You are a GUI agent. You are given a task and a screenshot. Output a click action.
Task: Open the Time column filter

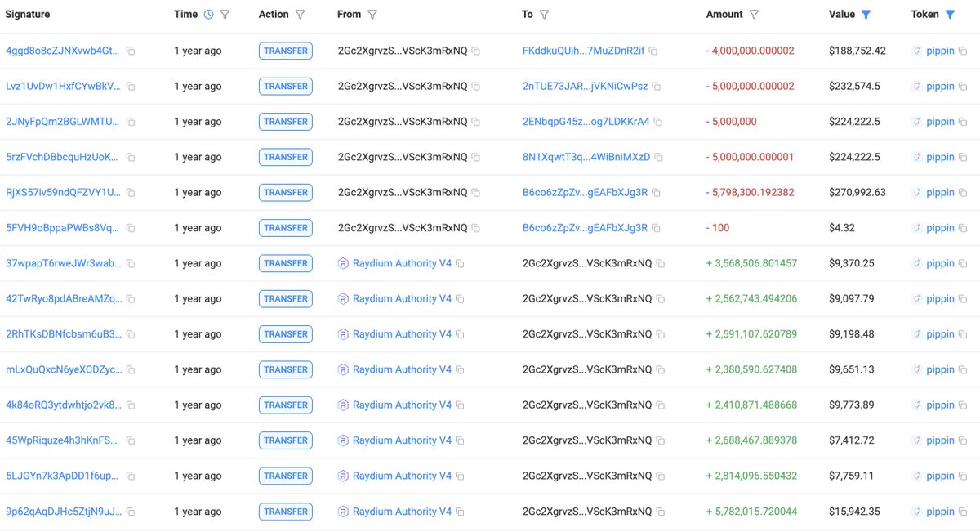pos(225,15)
